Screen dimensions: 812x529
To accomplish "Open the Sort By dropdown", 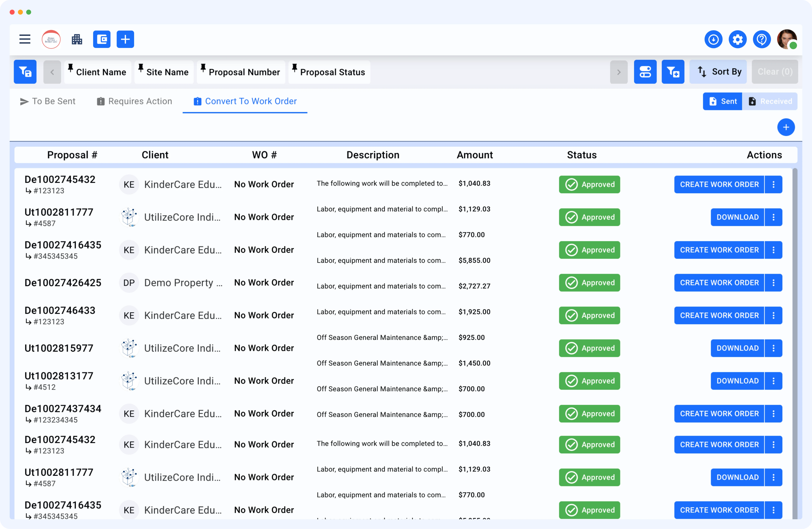I will 718,72.
